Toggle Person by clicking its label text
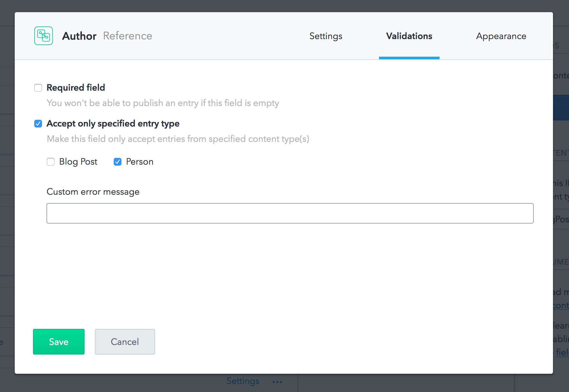The image size is (569, 392). pos(140,162)
